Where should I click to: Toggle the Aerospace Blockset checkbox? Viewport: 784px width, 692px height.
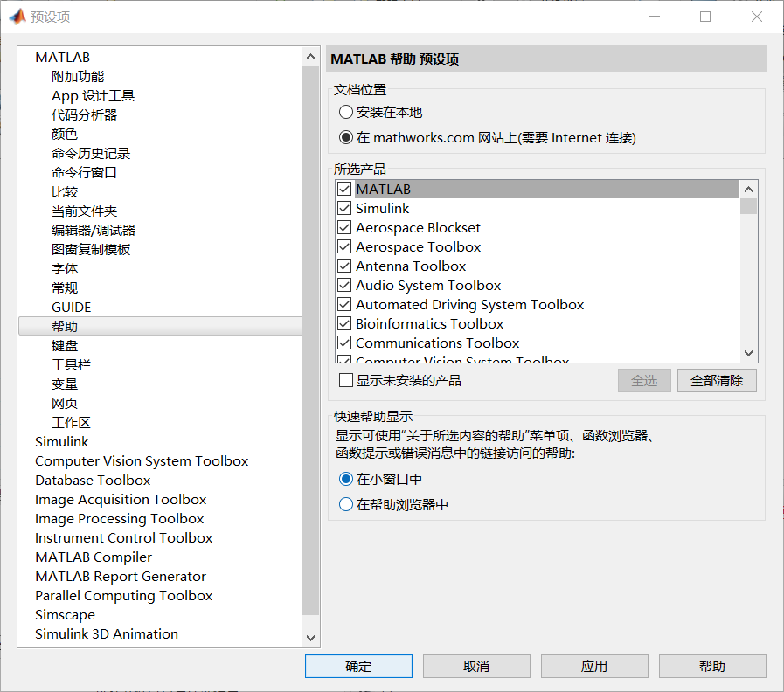point(344,227)
